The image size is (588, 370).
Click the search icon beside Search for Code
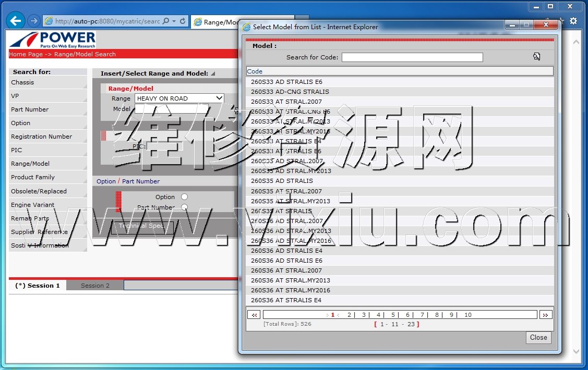(536, 57)
